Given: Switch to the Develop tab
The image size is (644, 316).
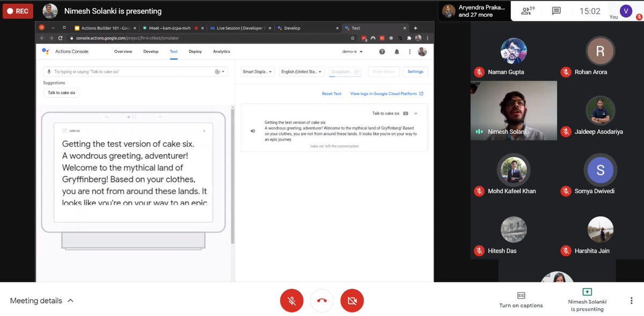Looking at the screenshot, I should coord(151,51).
